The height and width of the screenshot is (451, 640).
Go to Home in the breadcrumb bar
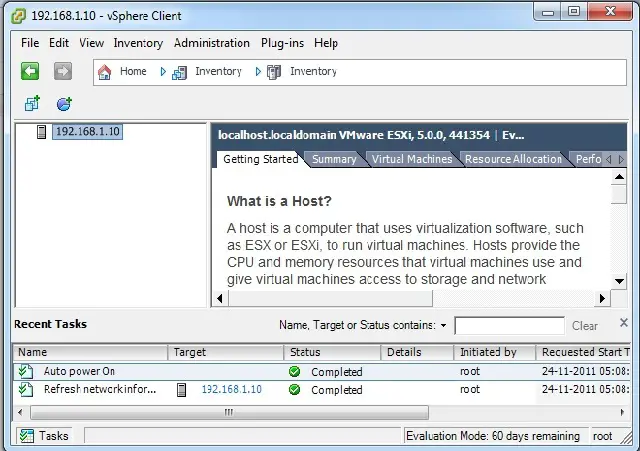133,71
